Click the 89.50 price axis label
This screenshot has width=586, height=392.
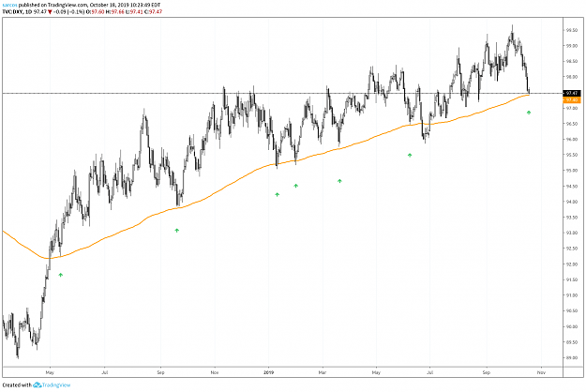coord(571,342)
